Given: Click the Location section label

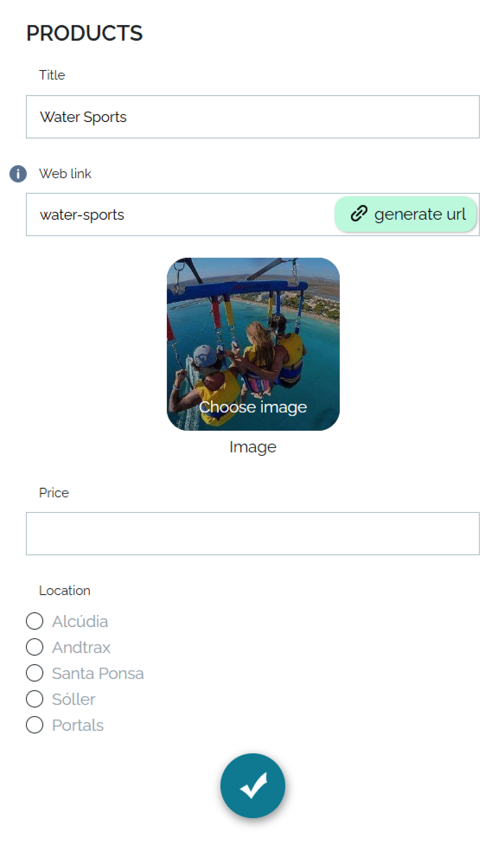Looking at the screenshot, I should (x=65, y=591).
